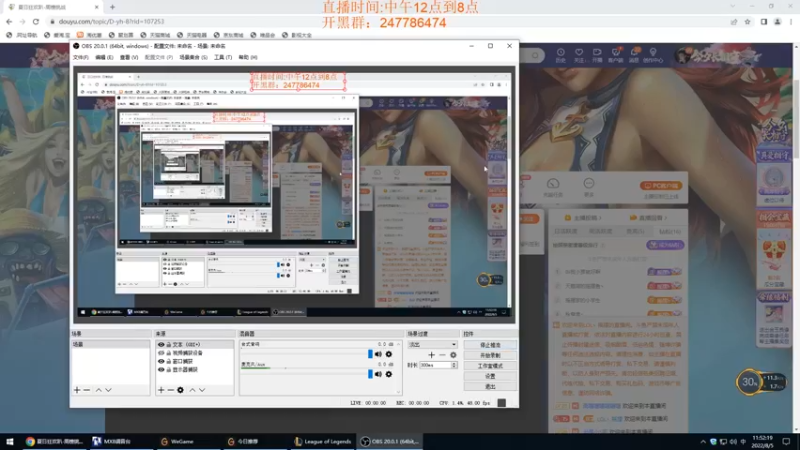Screen dimensions: 800x450
Task: Open scene transition type dropdown
Action: point(432,344)
